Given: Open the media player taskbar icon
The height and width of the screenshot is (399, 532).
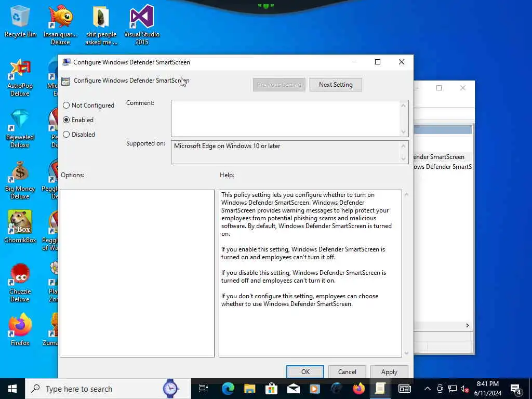Looking at the screenshot, I should tap(315, 389).
